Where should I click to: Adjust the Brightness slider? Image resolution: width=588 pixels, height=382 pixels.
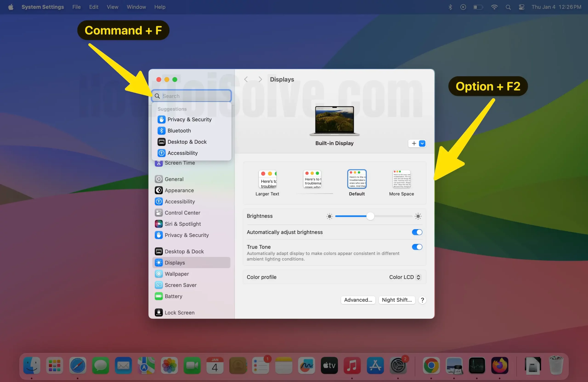pyautogui.click(x=370, y=216)
